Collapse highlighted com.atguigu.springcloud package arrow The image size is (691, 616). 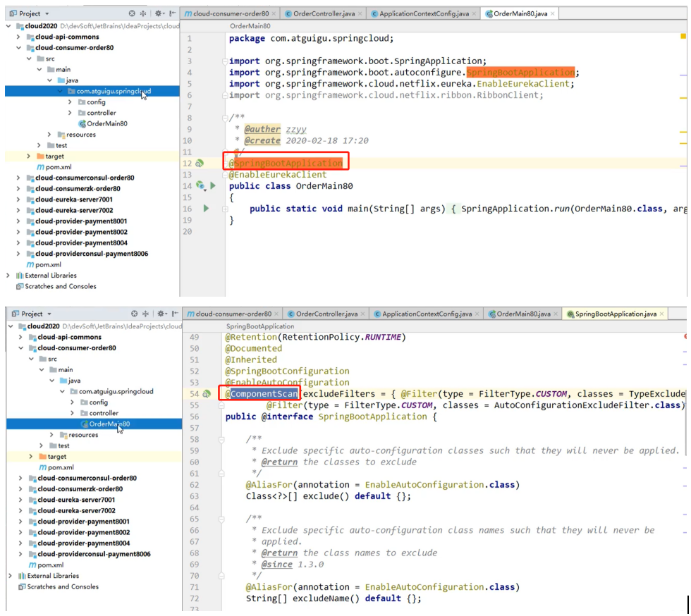(x=60, y=91)
